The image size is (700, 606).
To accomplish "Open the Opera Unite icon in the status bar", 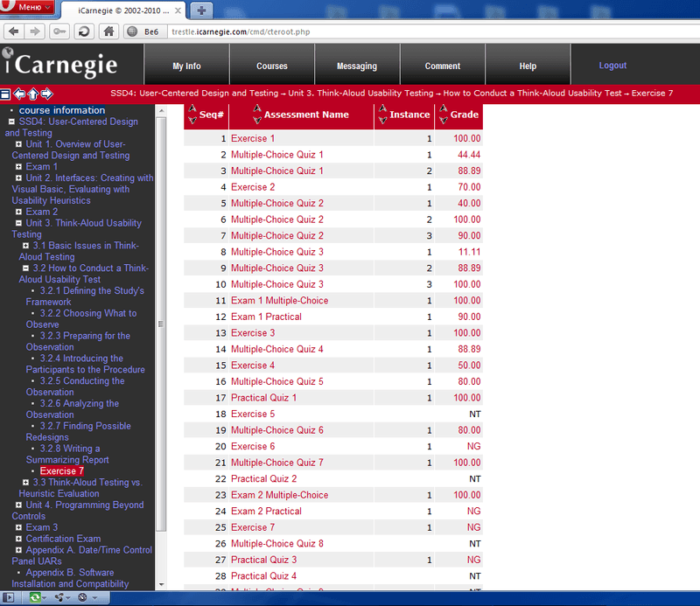I will (x=59, y=597).
